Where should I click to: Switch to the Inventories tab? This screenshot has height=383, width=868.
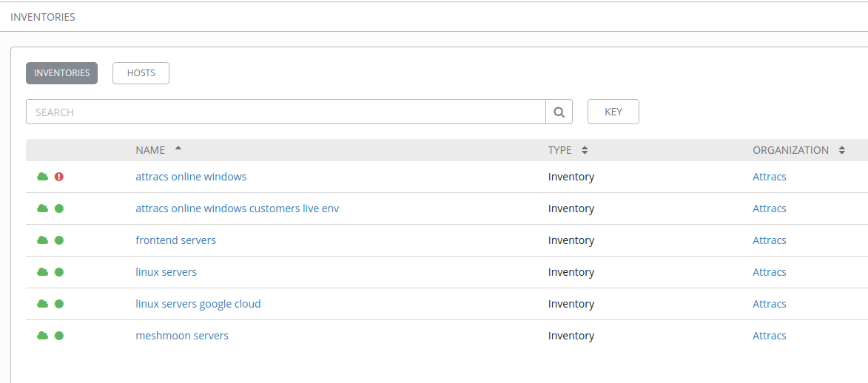tap(61, 73)
